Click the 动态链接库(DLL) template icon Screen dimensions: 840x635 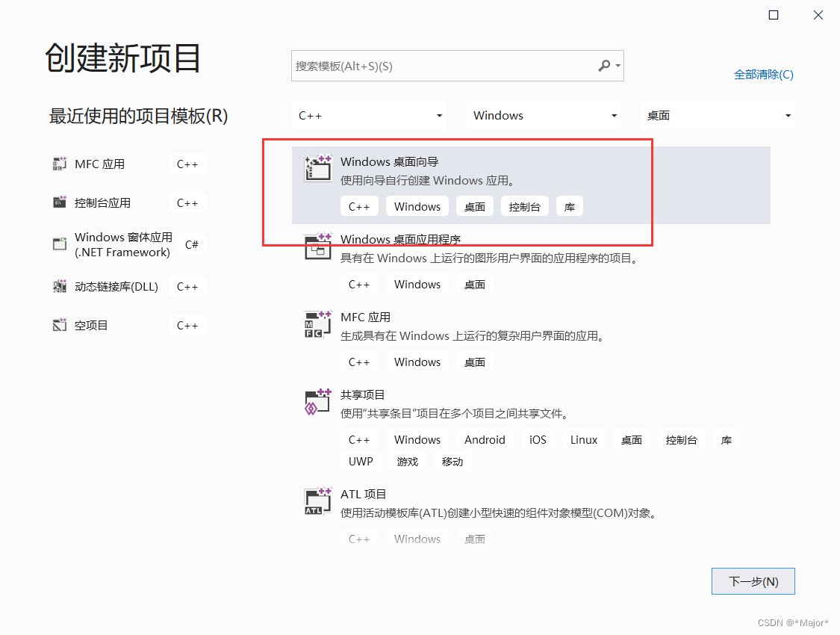point(60,286)
